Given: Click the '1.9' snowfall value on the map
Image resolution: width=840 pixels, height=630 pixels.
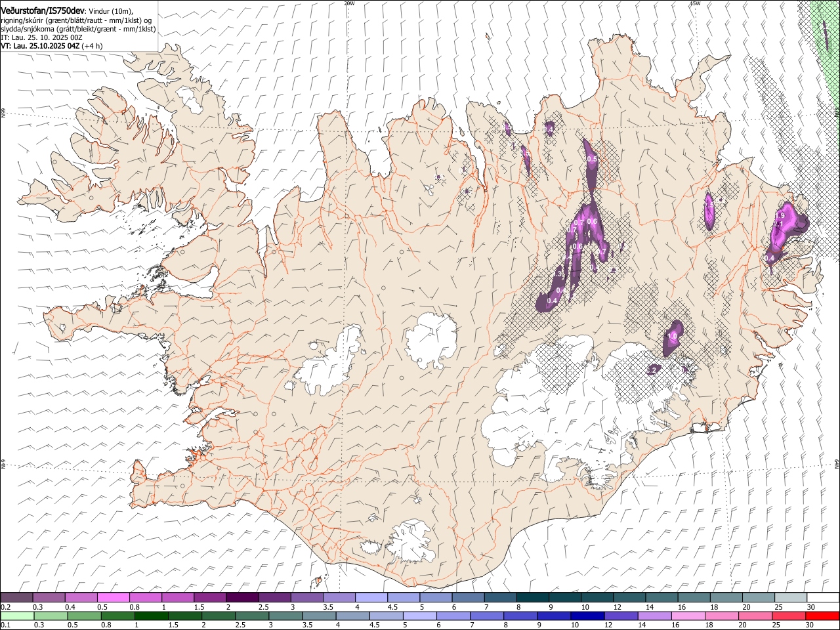Looking at the screenshot, I should (780, 215).
